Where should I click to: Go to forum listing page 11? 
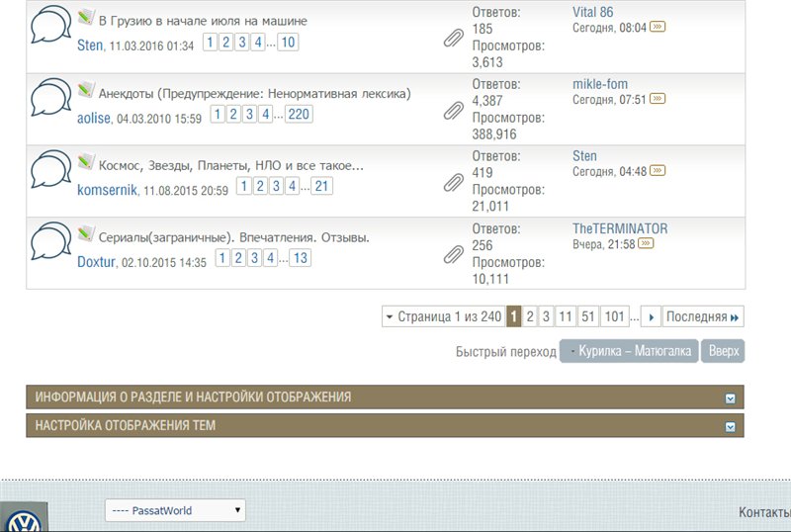(x=565, y=317)
